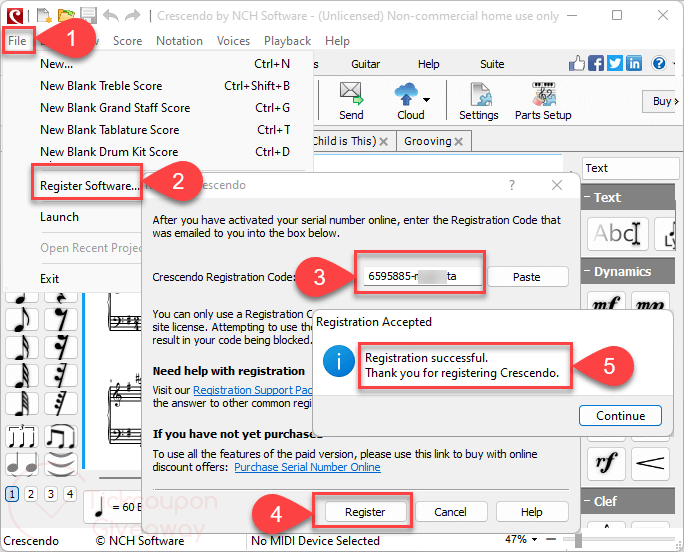Open the Settings toolbar icon
Screen dimensions: 684x552
[479, 101]
